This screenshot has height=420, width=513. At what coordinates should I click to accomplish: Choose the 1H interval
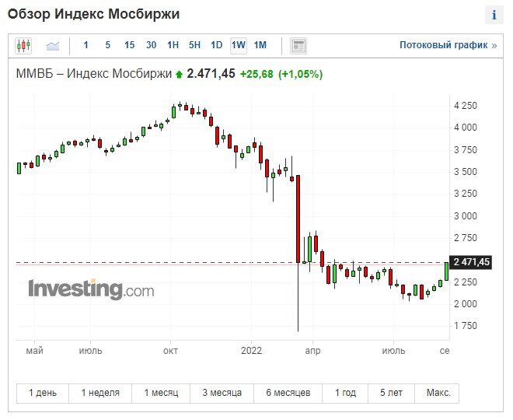tap(173, 45)
